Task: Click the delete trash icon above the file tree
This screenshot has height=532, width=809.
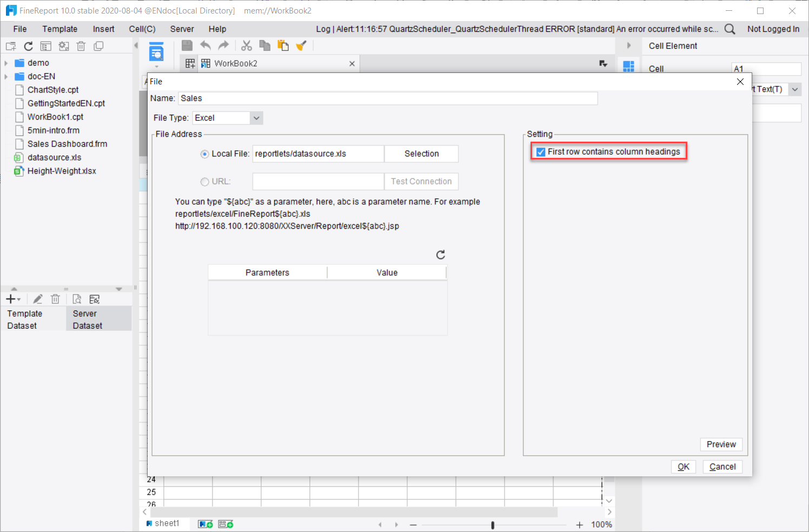Action: click(x=81, y=46)
